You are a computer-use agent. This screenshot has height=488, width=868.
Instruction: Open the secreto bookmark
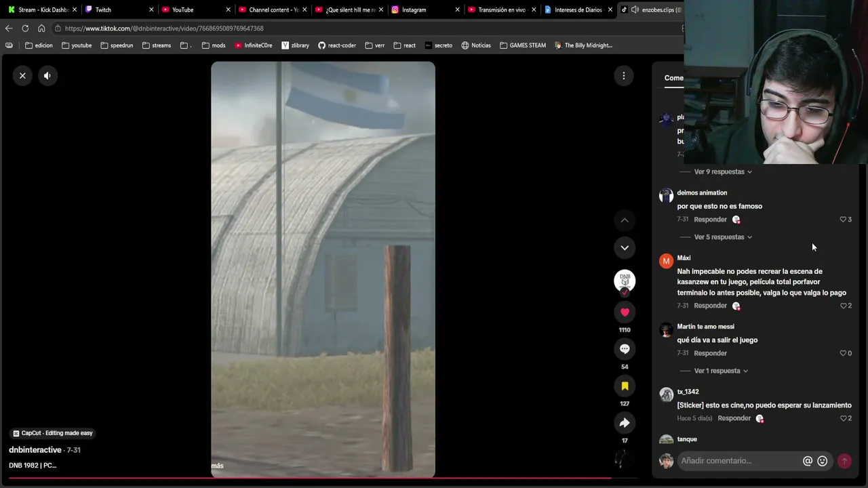tap(438, 45)
